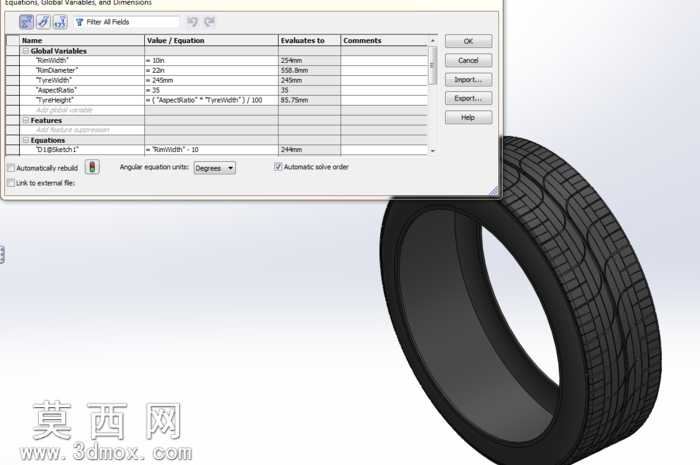Click the '= 10in' value cell

tap(211, 60)
